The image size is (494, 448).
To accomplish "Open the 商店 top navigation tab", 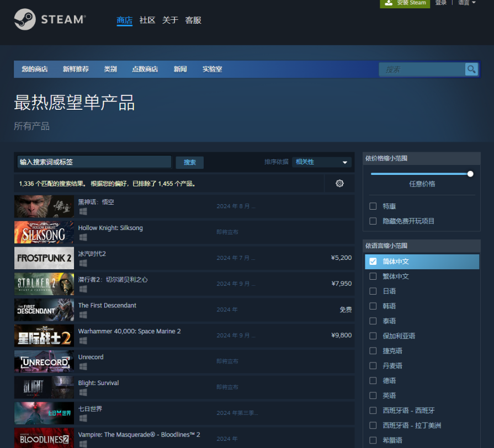I will coord(124,20).
